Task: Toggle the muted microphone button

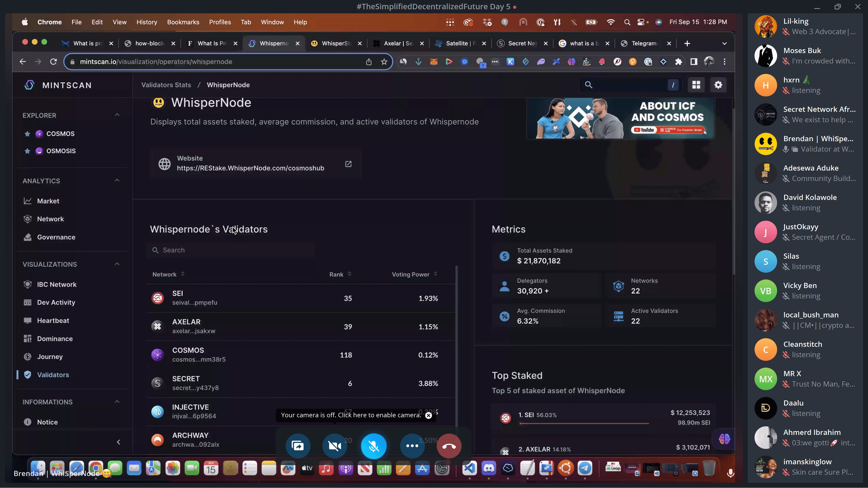Action: 373,446
